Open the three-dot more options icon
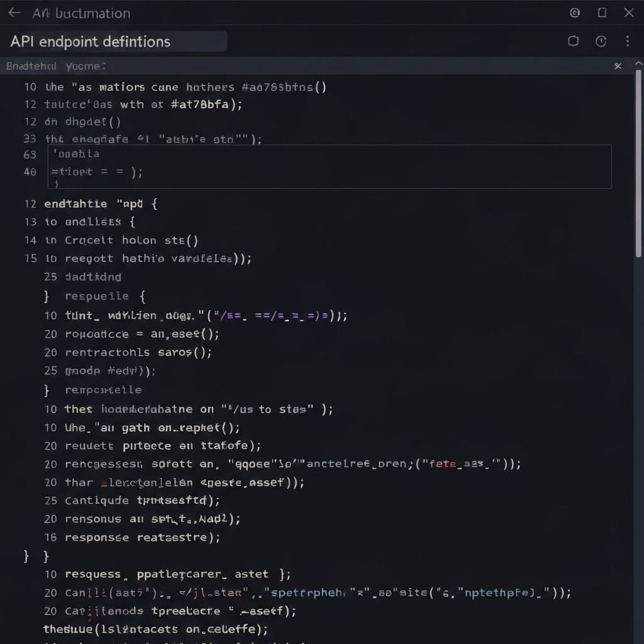This screenshot has width=644, height=644. point(627,41)
